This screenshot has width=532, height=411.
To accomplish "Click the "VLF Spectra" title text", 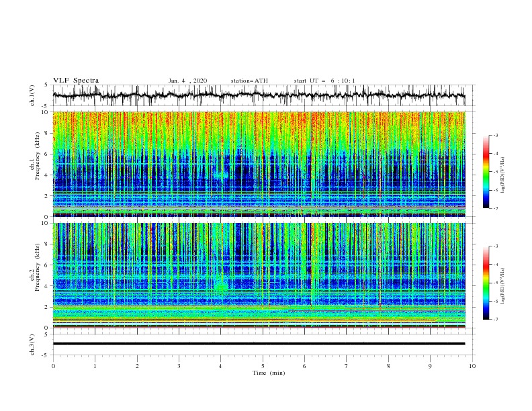I will 76,81.
